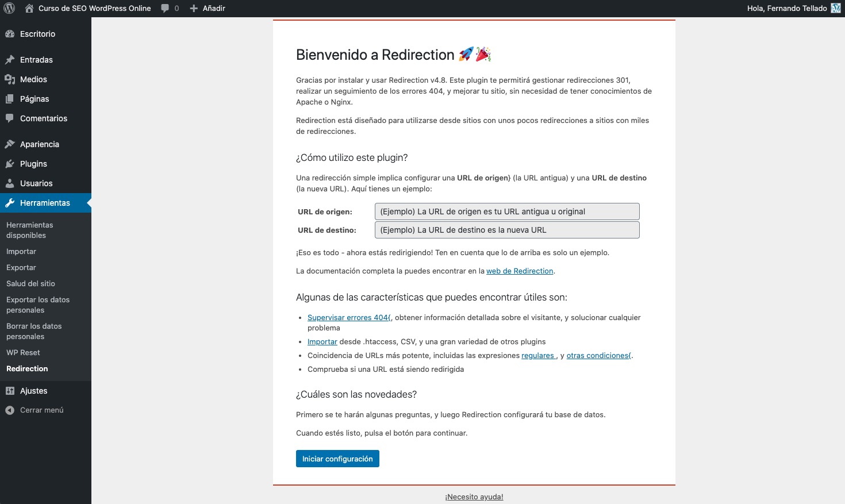
Task: Open the web de Redirection link
Action: [x=520, y=271]
